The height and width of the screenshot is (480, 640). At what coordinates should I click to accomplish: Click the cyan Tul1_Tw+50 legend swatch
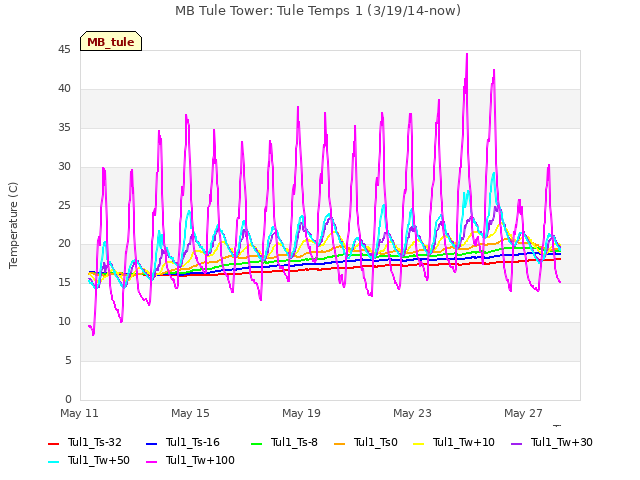pos(53,462)
